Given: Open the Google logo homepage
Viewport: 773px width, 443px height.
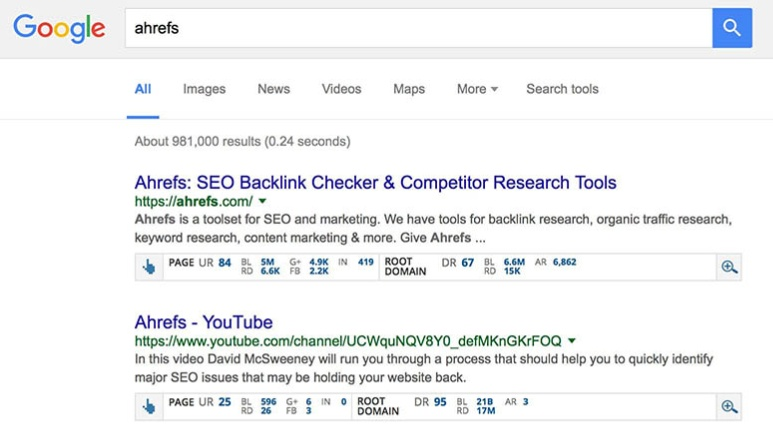Looking at the screenshot, I should (x=59, y=29).
